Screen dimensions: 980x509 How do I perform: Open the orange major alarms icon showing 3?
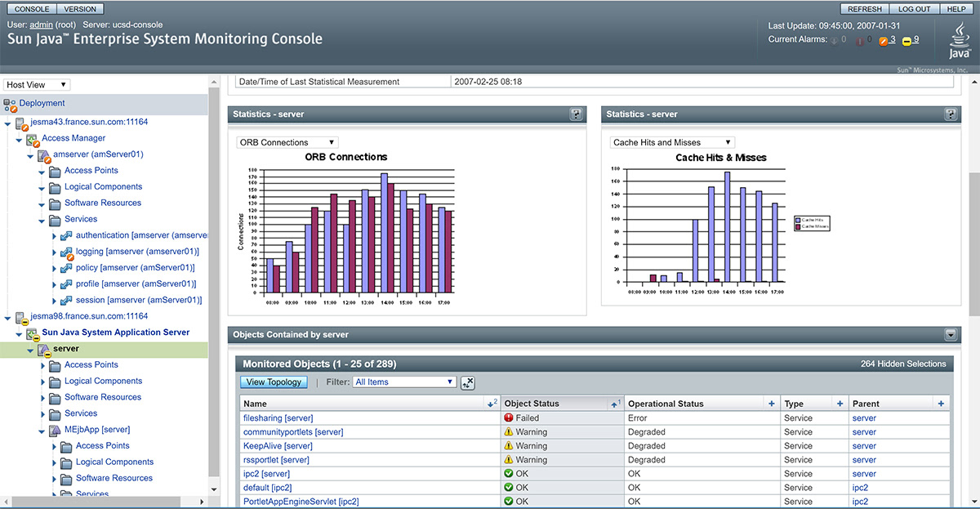[x=883, y=40]
